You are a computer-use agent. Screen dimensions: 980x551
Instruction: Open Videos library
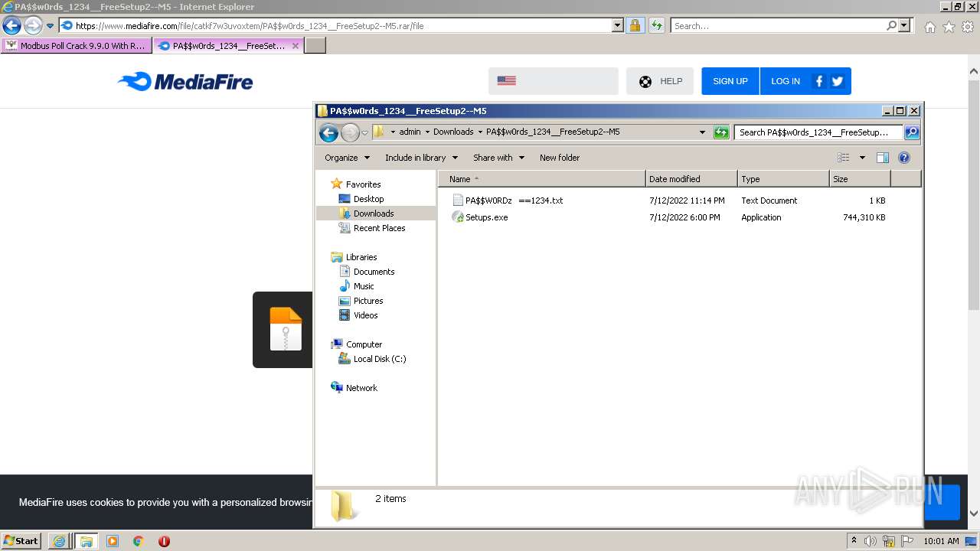tap(365, 315)
